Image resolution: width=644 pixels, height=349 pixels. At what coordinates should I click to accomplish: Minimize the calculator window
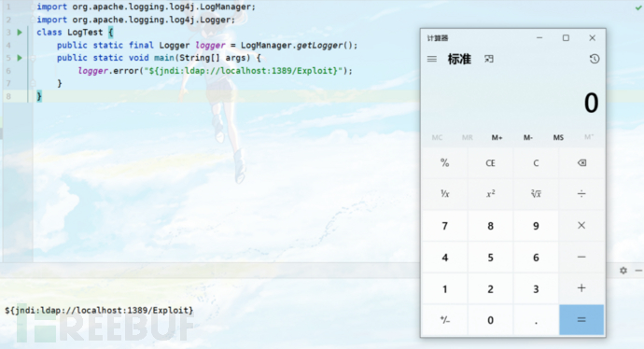pyautogui.click(x=539, y=37)
